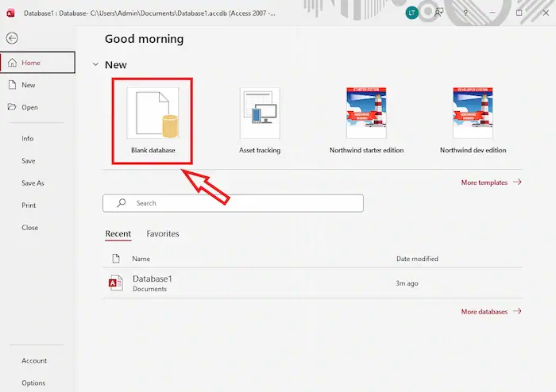
Task: Pick the Northwind dev edition template
Action: tap(473, 121)
